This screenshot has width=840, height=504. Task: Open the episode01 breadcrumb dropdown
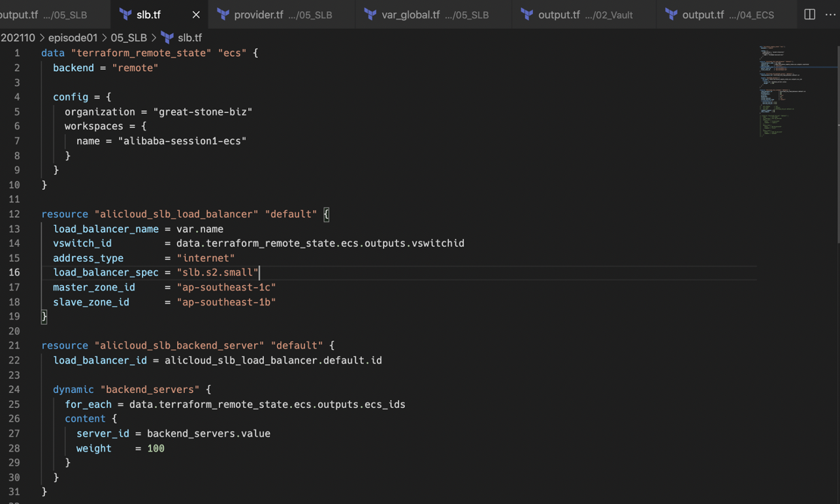(x=73, y=37)
